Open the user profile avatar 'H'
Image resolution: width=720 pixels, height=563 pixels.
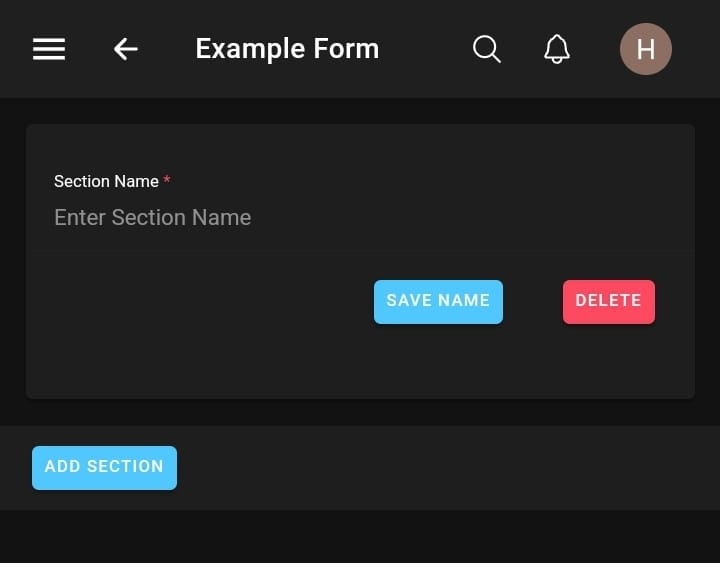[x=645, y=49]
